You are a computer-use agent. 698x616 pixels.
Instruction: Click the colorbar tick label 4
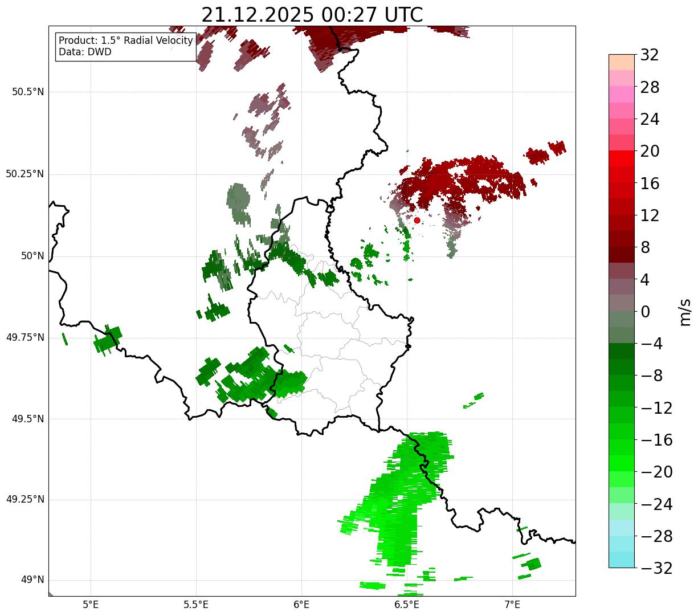pos(645,280)
